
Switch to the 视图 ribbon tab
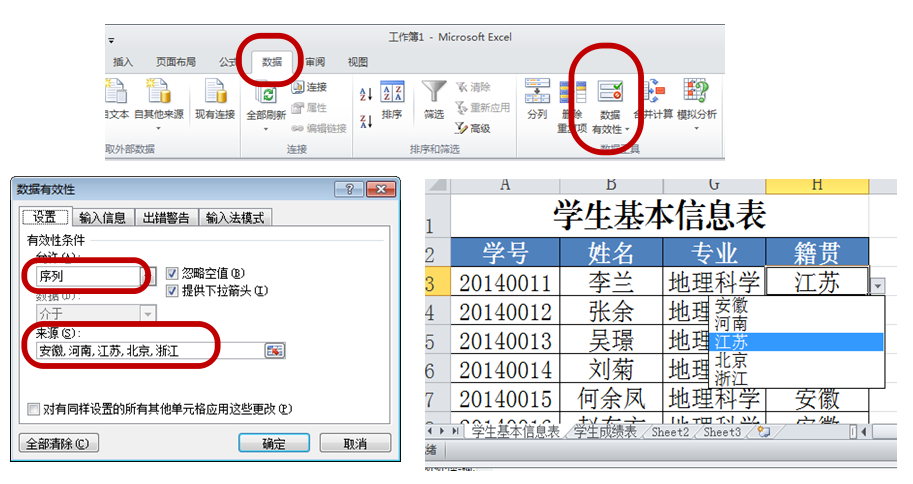358,62
